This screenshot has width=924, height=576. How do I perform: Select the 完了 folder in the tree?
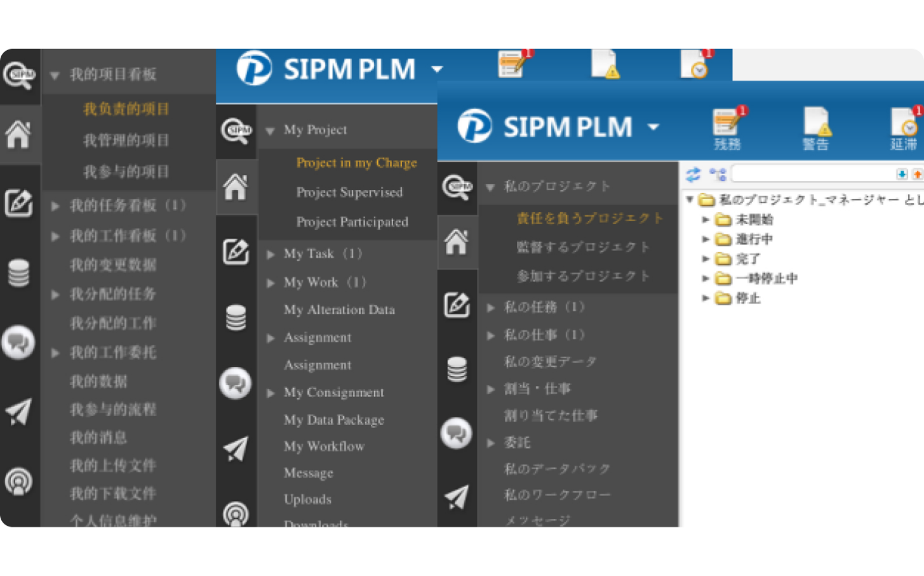point(748,259)
